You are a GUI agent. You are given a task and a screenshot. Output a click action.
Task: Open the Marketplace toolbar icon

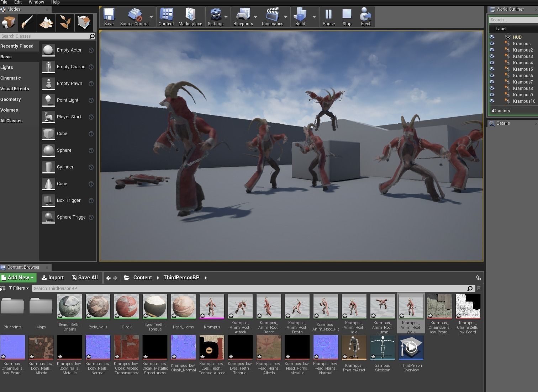click(190, 17)
